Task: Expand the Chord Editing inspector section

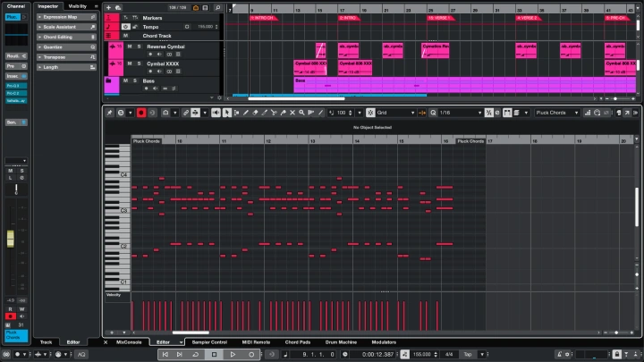Action: tap(66, 37)
